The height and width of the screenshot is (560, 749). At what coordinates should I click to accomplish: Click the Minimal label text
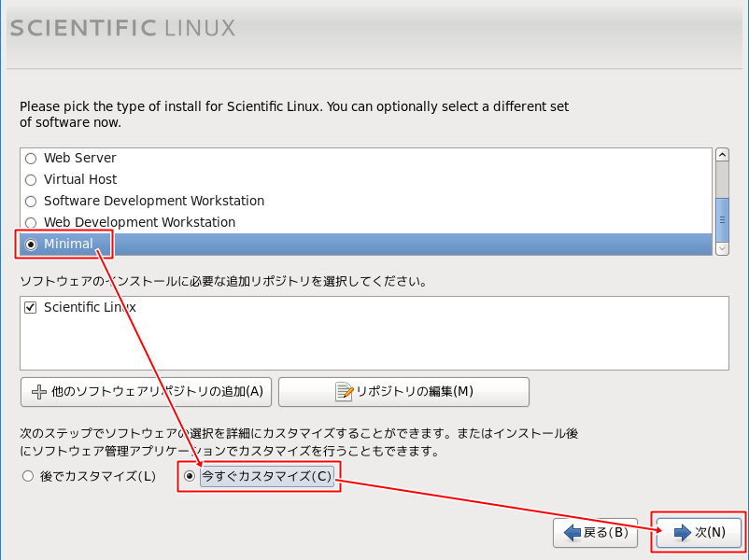click(68, 244)
